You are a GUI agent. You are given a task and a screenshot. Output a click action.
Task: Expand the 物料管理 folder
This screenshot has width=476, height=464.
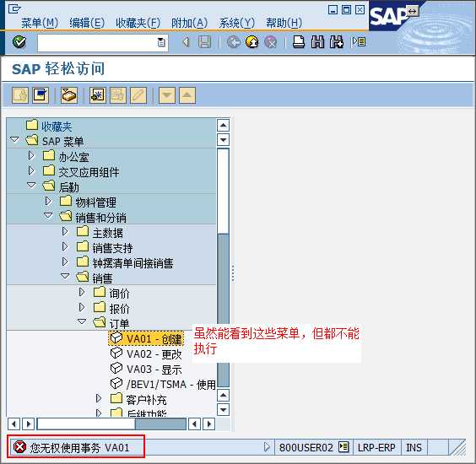click(47, 201)
